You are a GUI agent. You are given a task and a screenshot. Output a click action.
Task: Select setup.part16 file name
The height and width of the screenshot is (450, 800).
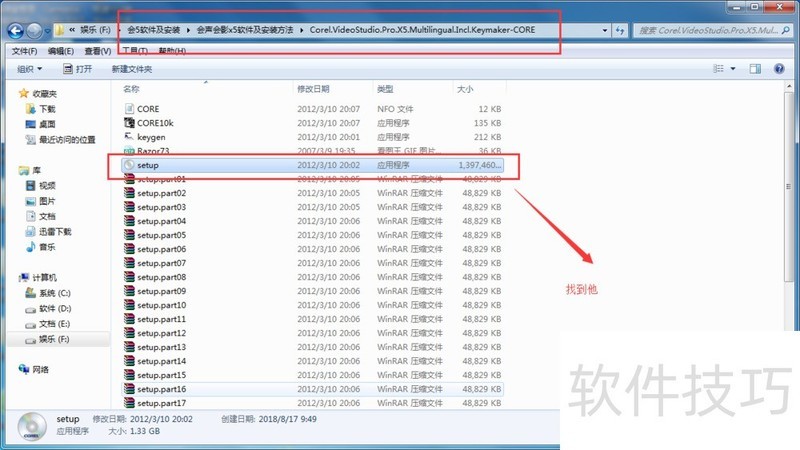point(161,389)
